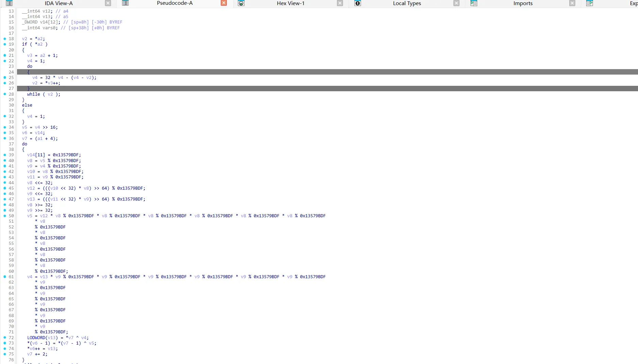Switch to the Imports tab
The width and height of the screenshot is (638, 364).
523,3
